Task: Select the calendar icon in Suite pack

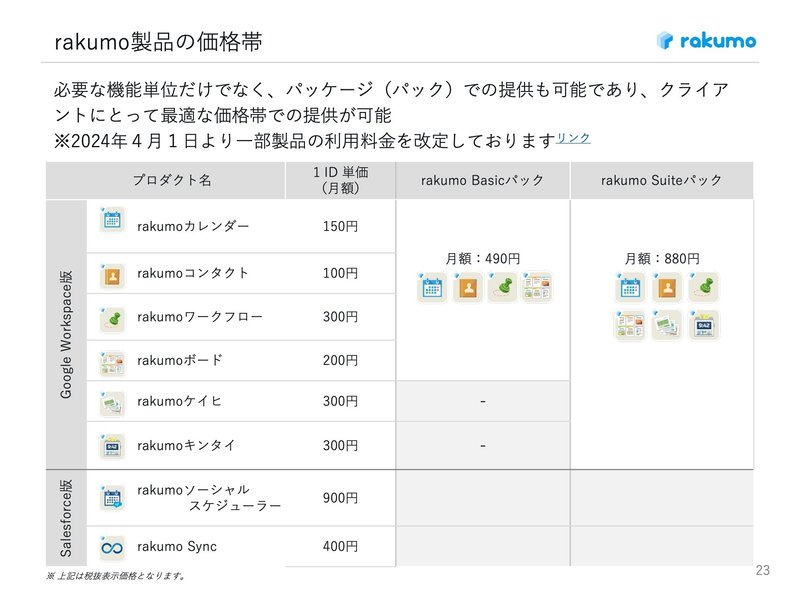Action: pos(630,287)
